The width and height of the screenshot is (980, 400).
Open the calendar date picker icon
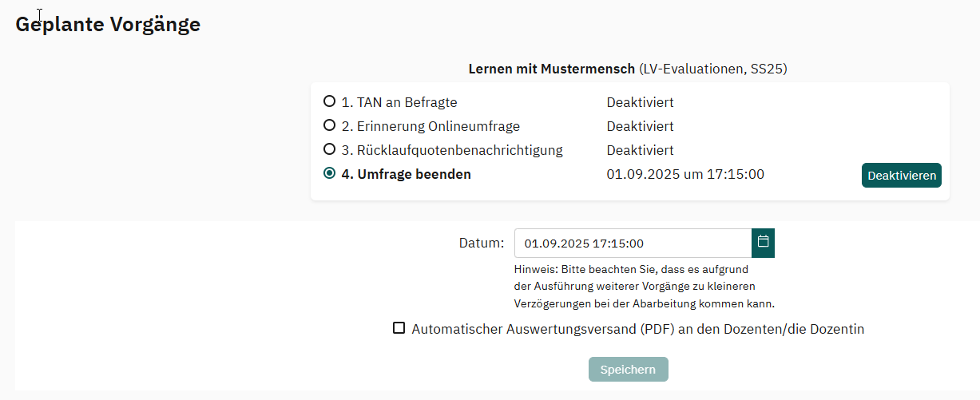(x=763, y=243)
